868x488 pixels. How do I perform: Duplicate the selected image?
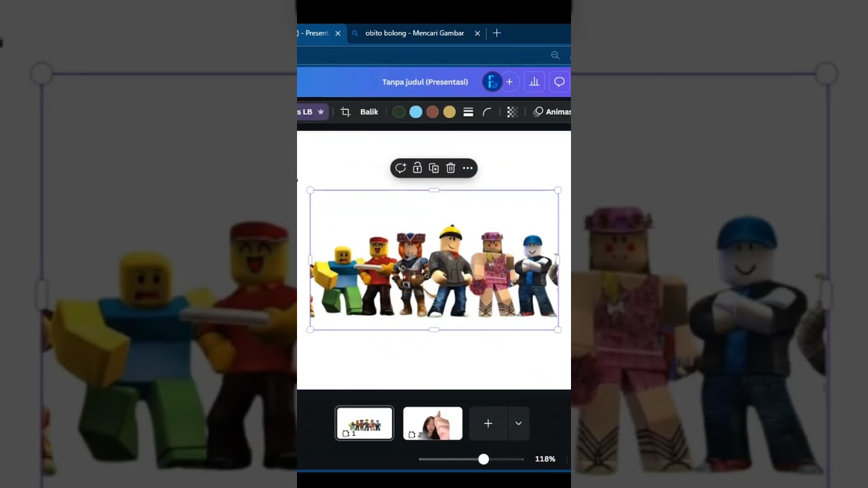pos(434,168)
